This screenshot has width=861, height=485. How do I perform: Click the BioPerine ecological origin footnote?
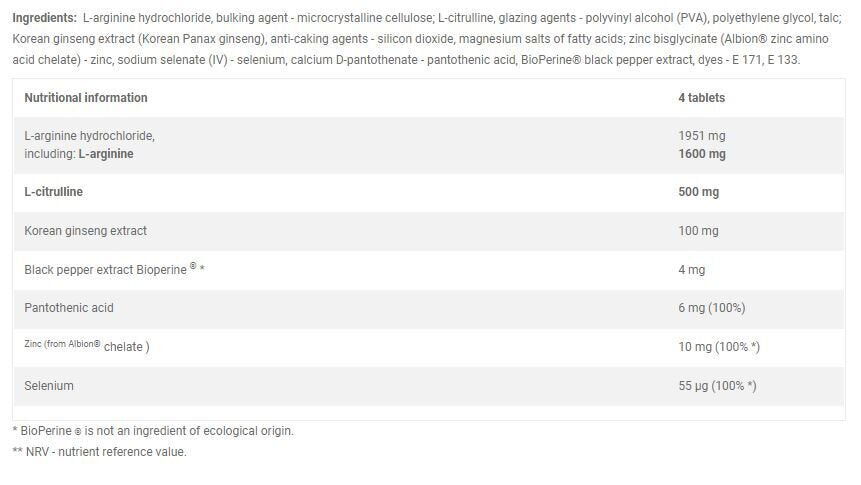point(153,431)
